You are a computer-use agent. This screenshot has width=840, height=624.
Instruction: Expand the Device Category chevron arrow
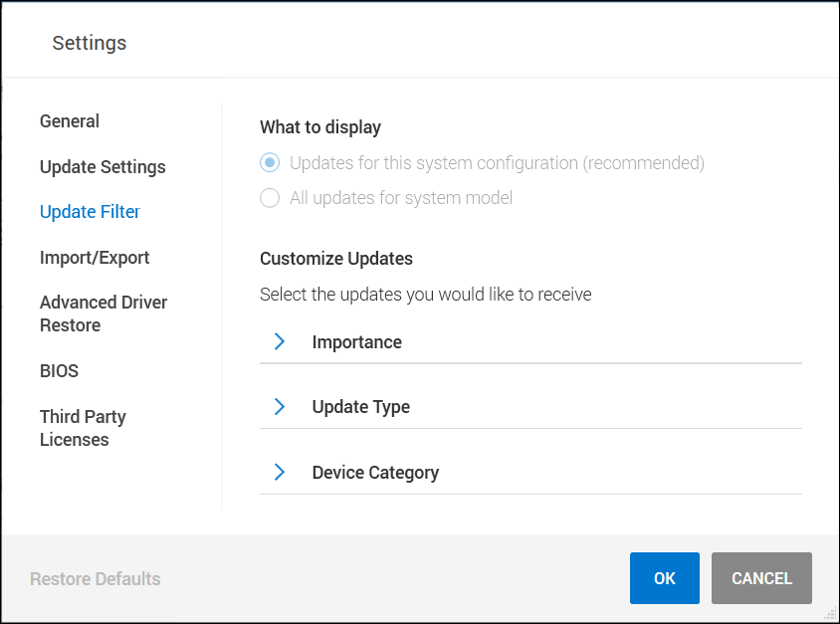pos(279,472)
